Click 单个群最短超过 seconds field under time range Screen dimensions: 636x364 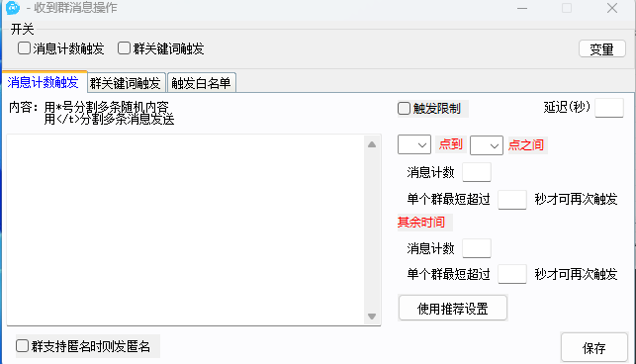pos(512,200)
